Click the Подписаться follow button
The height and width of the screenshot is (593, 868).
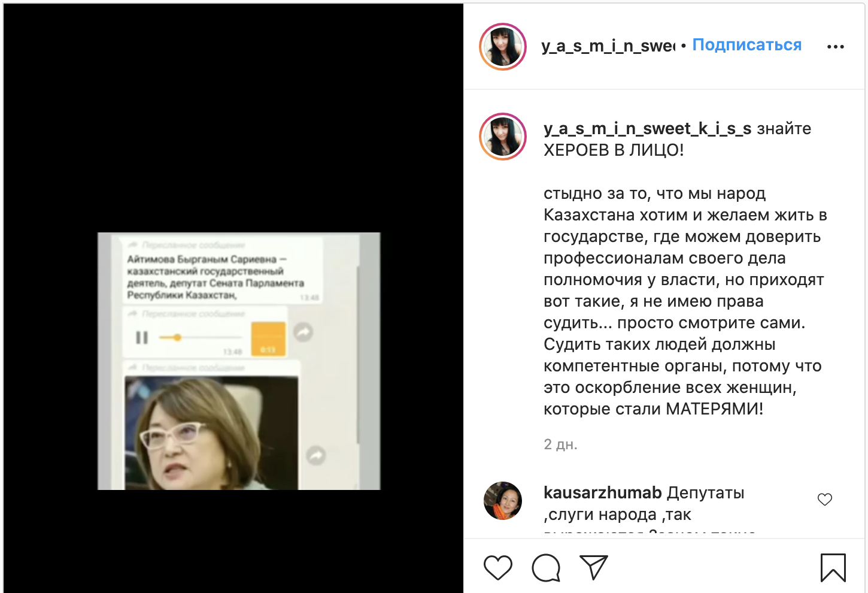coord(746,45)
